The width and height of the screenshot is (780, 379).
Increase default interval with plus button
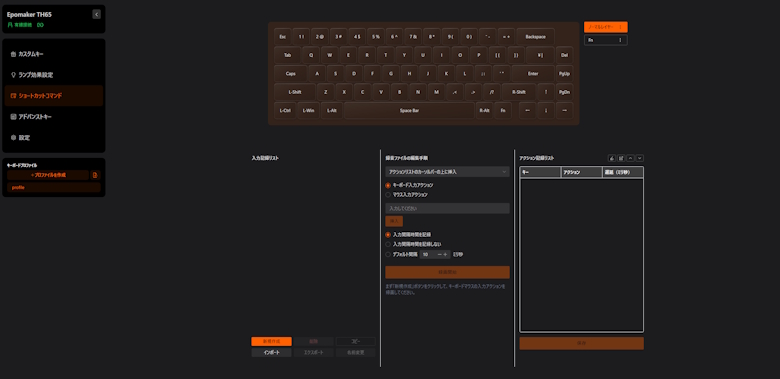[446, 254]
